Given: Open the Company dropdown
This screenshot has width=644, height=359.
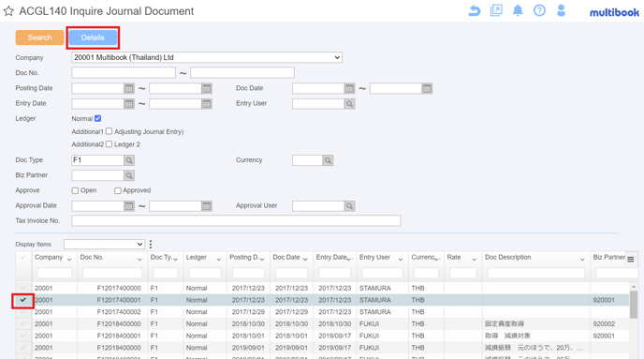Looking at the screenshot, I should (207, 57).
